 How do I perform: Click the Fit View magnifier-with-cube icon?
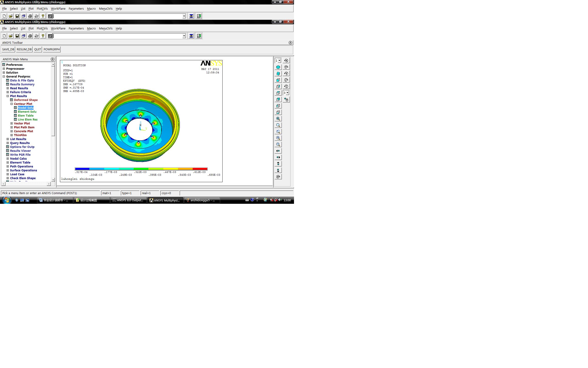(x=278, y=119)
